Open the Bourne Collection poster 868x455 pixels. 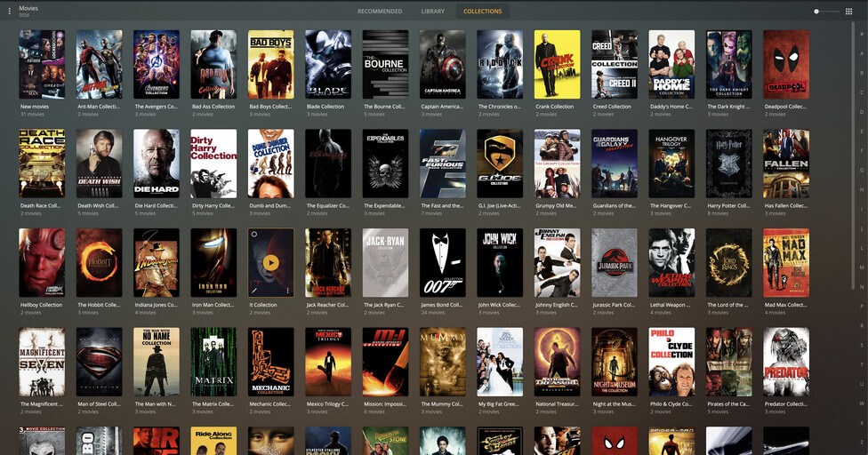pyautogui.click(x=385, y=65)
